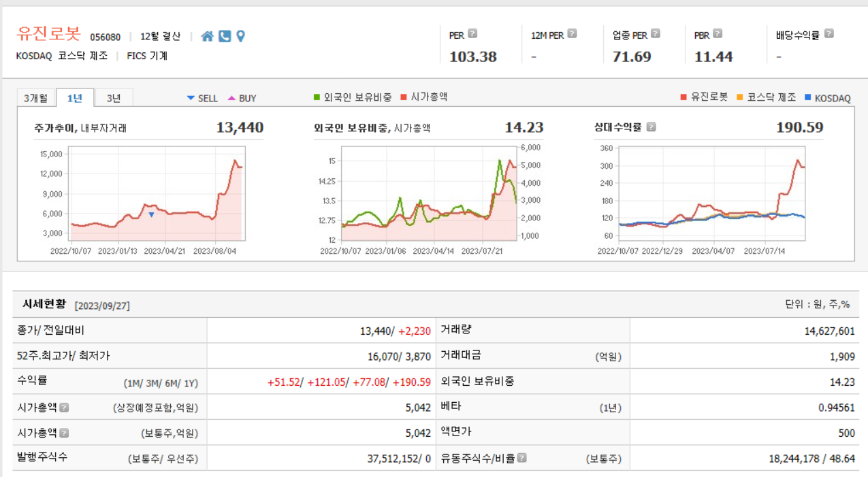The width and height of the screenshot is (868, 477).
Task: Open the PBR help icon
Action: coord(718,33)
